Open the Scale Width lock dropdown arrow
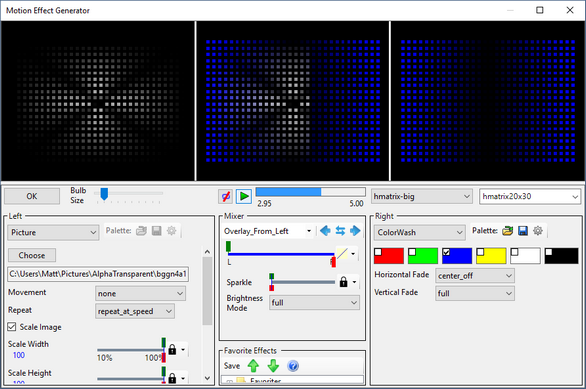 [183, 350]
